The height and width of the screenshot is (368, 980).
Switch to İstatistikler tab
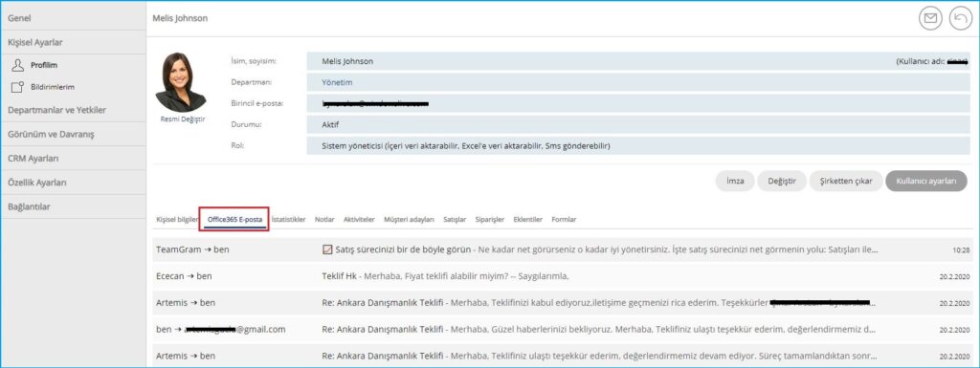[x=289, y=220]
